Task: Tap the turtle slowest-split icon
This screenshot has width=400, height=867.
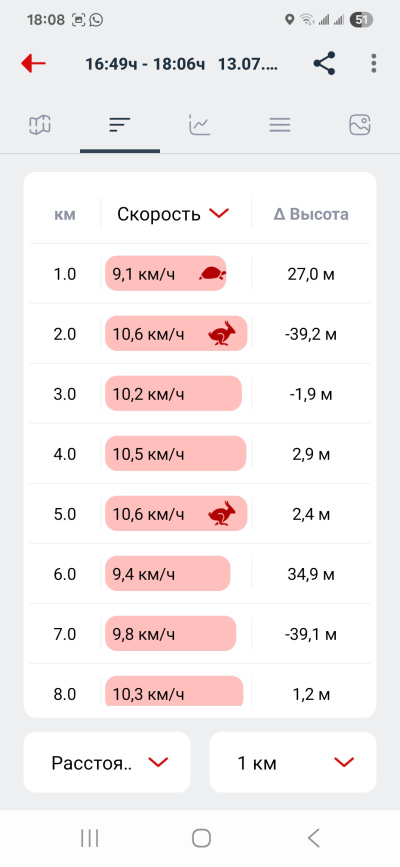Action: pyautogui.click(x=212, y=273)
